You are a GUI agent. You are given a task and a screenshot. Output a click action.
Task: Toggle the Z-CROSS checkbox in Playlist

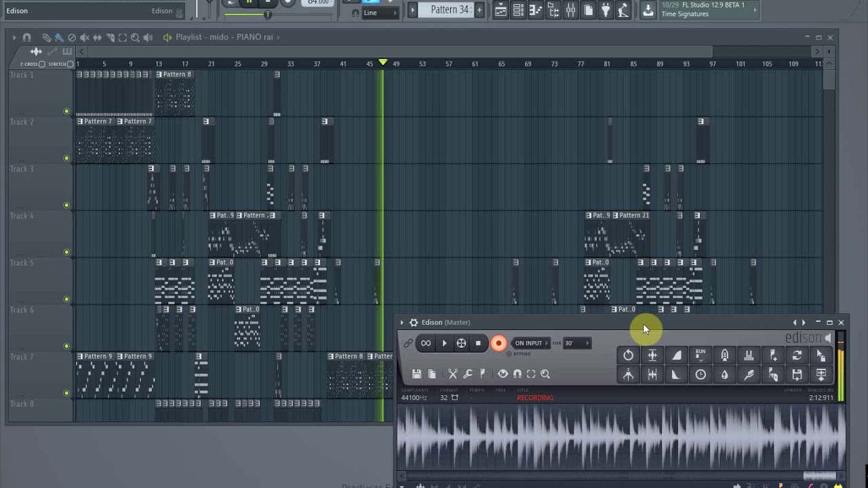[42, 64]
